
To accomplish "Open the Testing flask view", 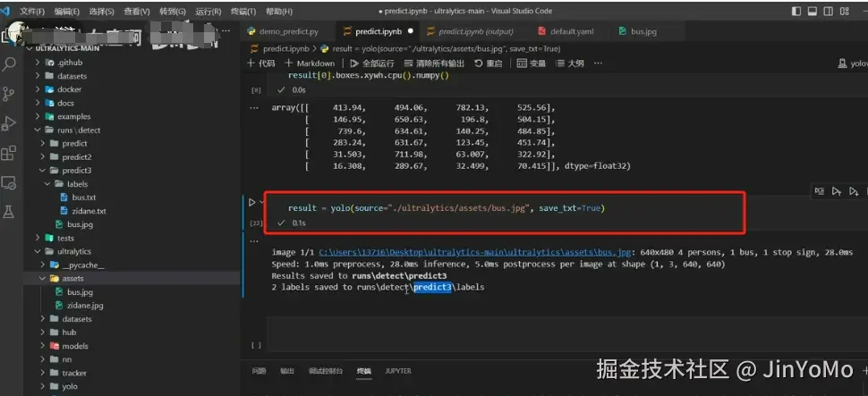I will click(9, 211).
